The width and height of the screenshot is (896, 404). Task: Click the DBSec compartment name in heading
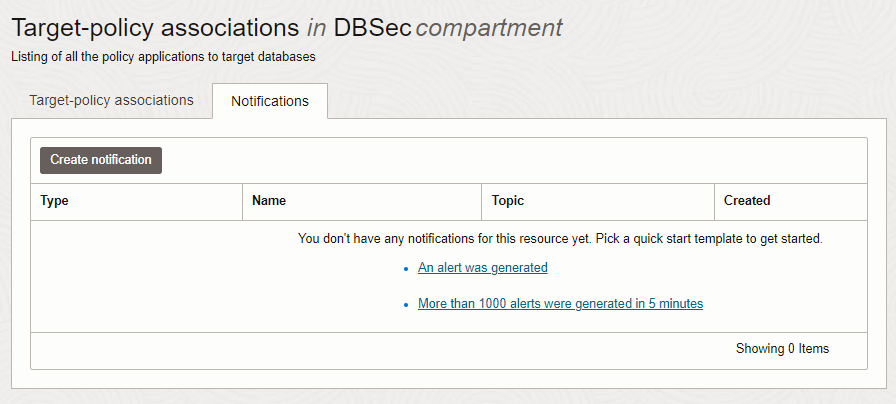(371, 28)
